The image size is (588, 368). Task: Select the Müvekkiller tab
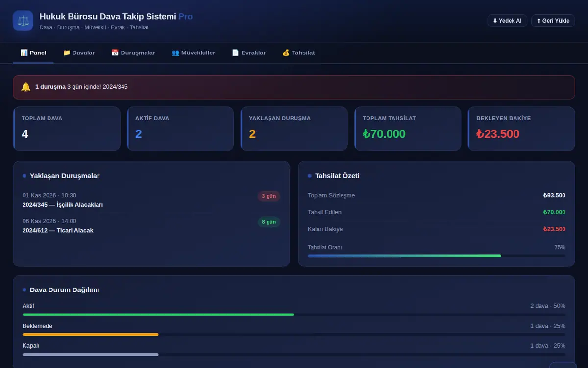pyautogui.click(x=194, y=53)
